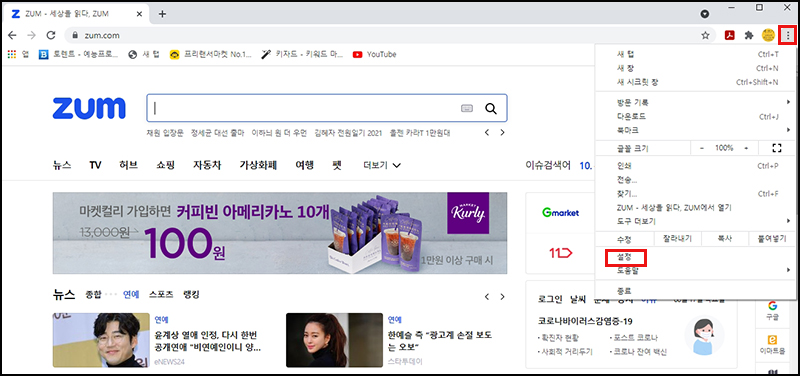
Task: Click next arrow under the search box
Action: pyautogui.click(x=503, y=133)
